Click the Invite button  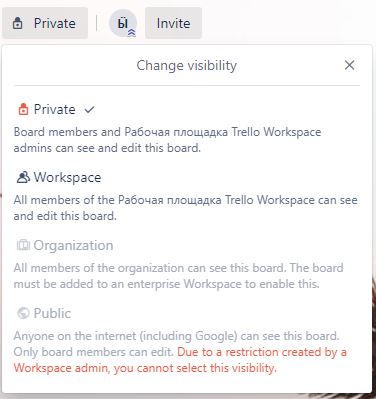pyautogui.click(x=173, y=23)
